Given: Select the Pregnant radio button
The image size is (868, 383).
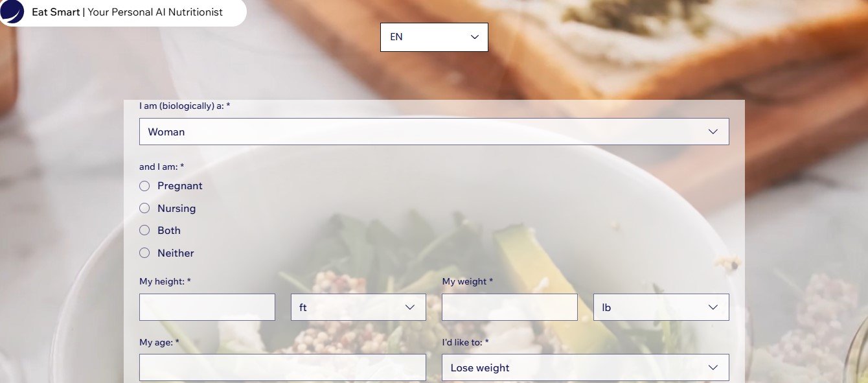Looking at the screenshot, I should coord(144,186).
